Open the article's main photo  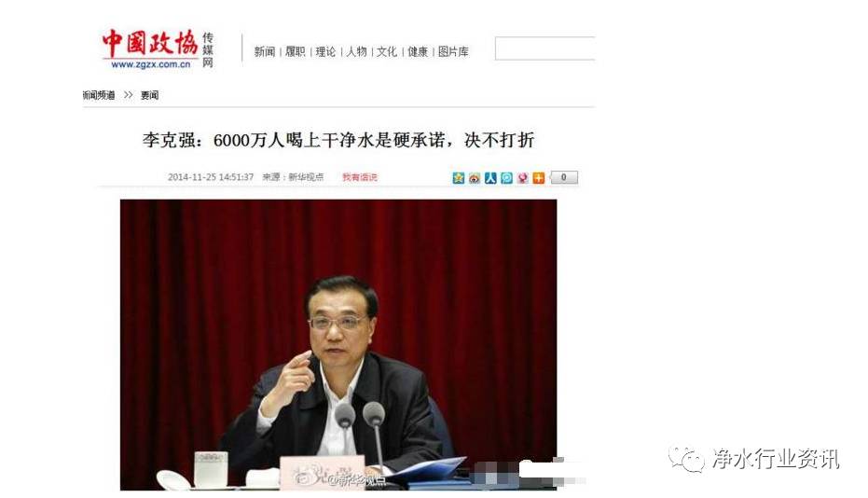coord(338,344)
